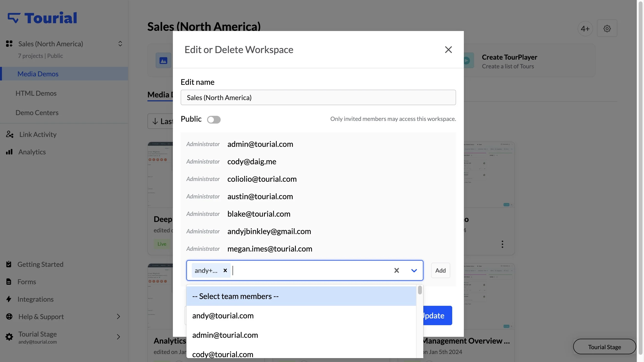Select andy@tourial.com from dropdown list
This screenshot has height=362, width=644.
click(301, 316)
